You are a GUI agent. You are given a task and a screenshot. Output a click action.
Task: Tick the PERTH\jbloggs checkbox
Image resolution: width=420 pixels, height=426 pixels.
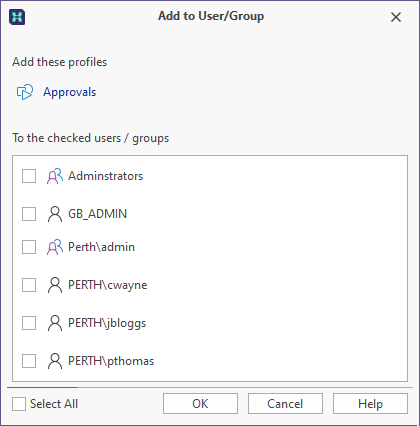[x=29, y=323]
